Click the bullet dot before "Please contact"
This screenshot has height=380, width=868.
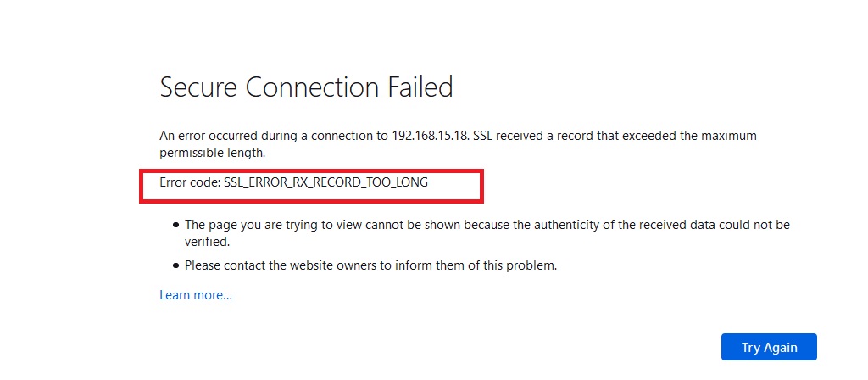point(176,265)
